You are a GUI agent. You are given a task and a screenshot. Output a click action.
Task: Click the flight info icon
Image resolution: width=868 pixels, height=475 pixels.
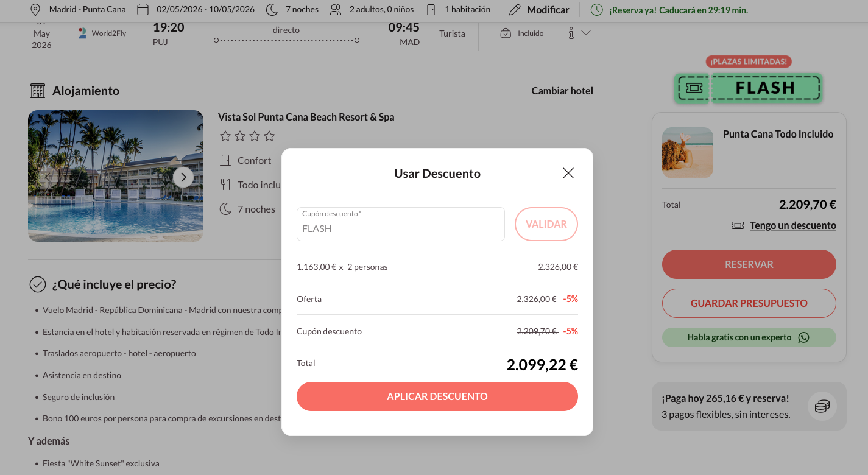pyautogui.click(x=571, y=33)
